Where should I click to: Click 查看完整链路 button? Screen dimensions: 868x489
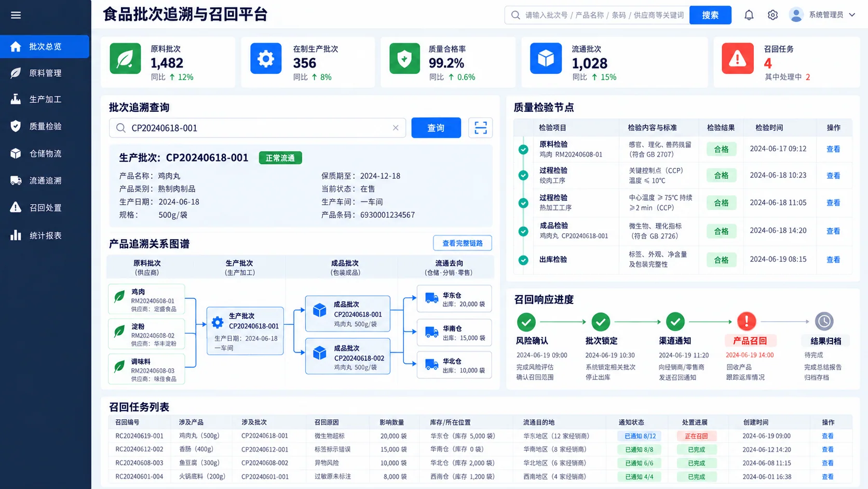463,243
